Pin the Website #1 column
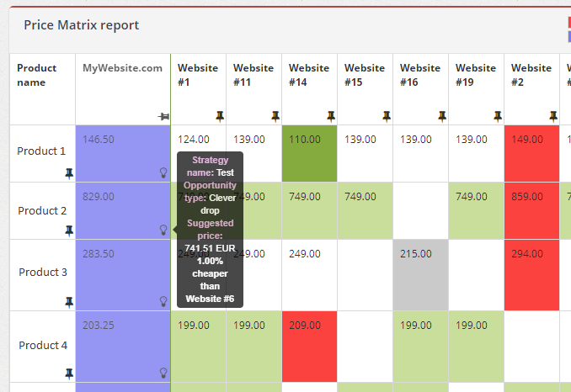The image size is (571, 392). coord(220,116)
